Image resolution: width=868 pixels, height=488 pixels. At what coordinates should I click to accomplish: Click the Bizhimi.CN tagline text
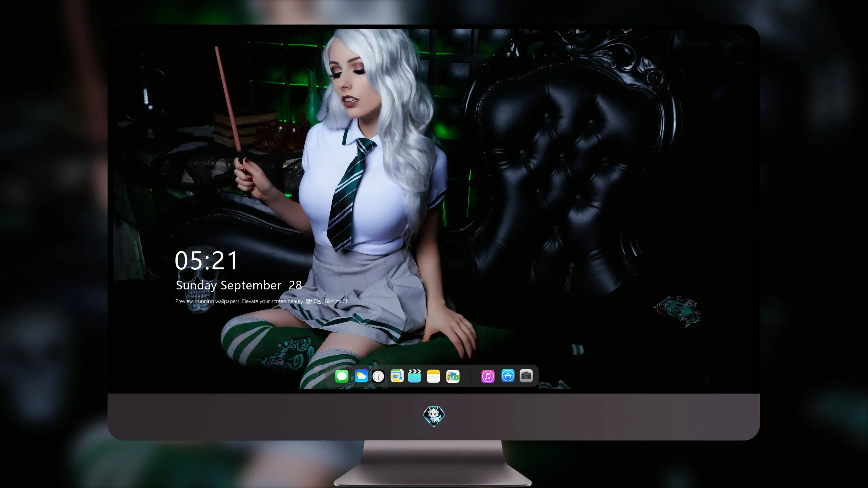point(262,301)
